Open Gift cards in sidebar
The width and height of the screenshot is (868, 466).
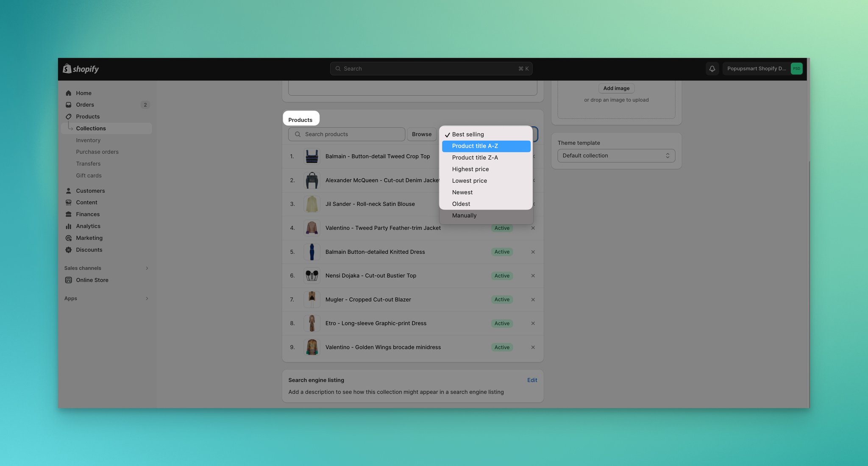tap(89, 176)
